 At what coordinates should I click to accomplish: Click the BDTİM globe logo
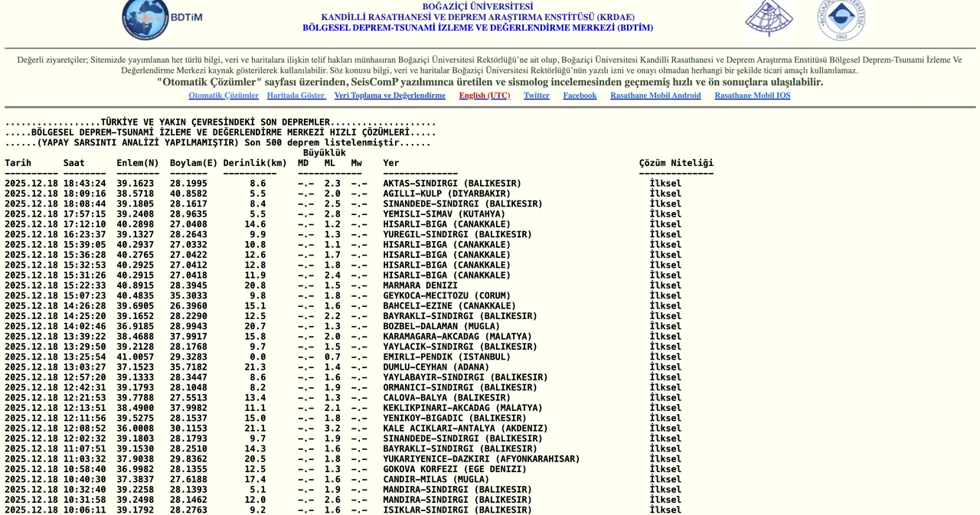click(145, 18)
